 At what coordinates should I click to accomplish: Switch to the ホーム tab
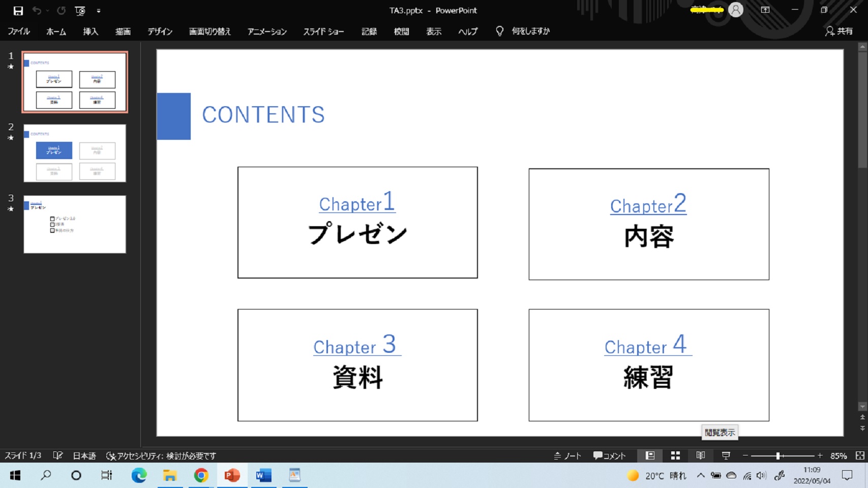(56, 32)
